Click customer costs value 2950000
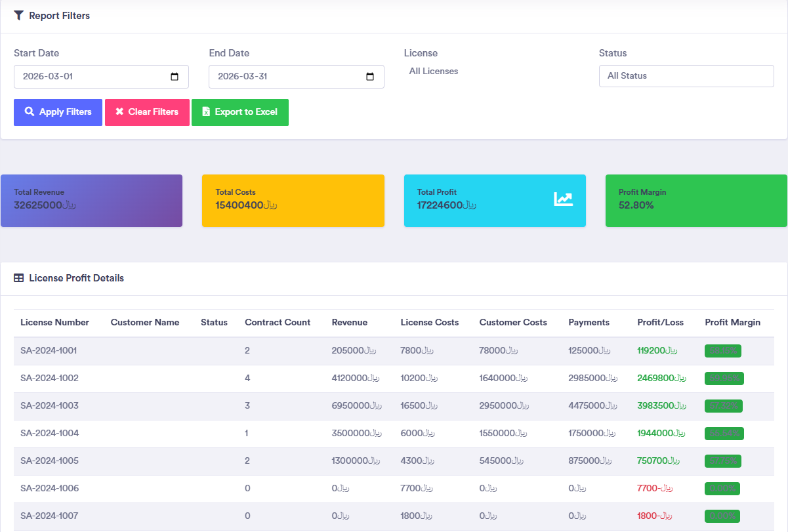 coord(504,406)
